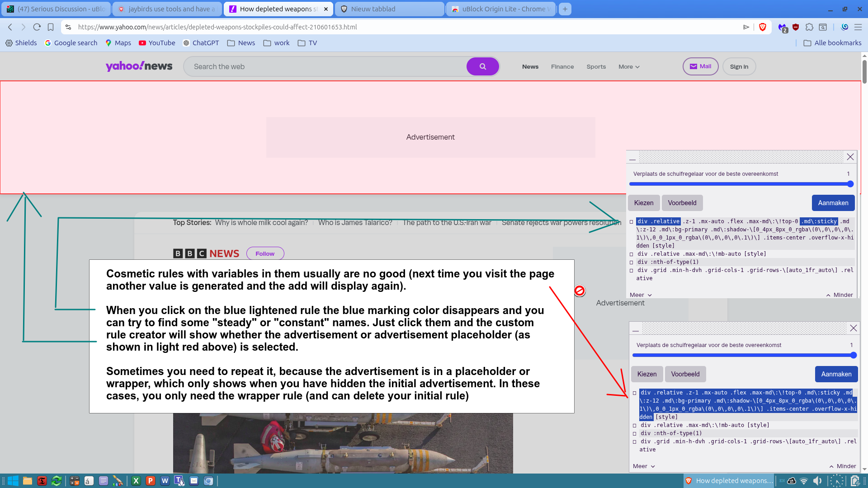Screen dimensions: 868x488
Task: Open the 'TV' bookmarks folder
Action: (x=307, y=43)
